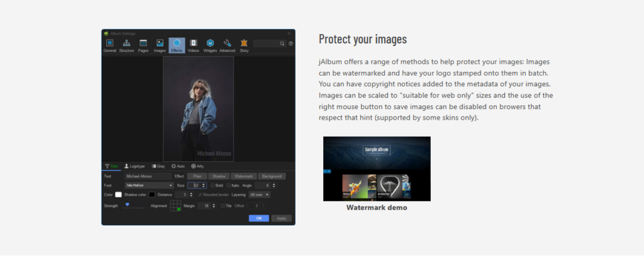
Task: Open the Layering dropdown
Action: (260, 195)
